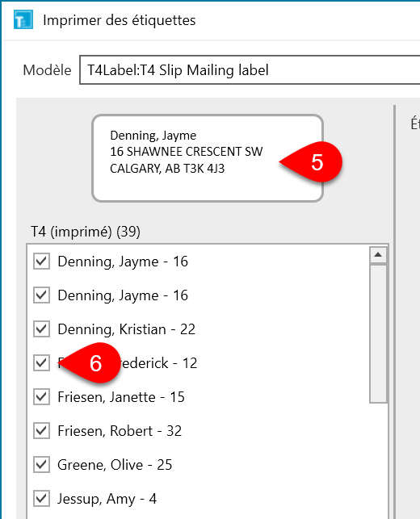Screen dimensions: 420x519
Task: Uncheck Friesen, Robert - 32
Action: coord(41,431)
